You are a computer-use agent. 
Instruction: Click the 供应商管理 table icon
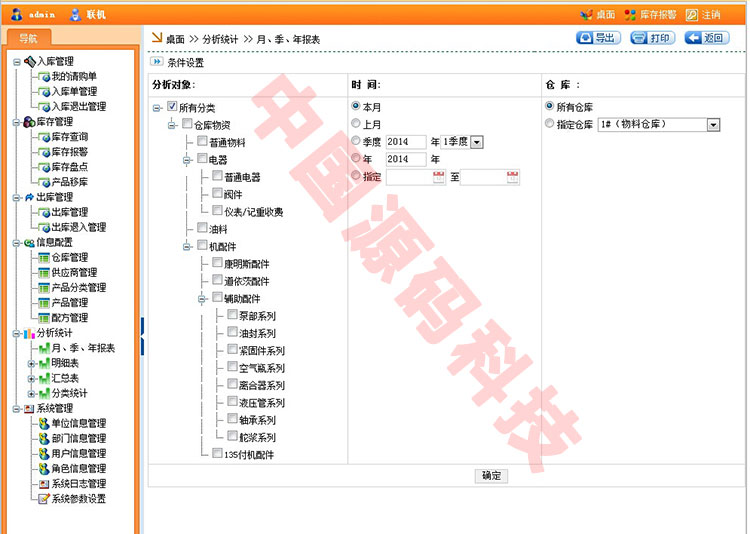44,273
